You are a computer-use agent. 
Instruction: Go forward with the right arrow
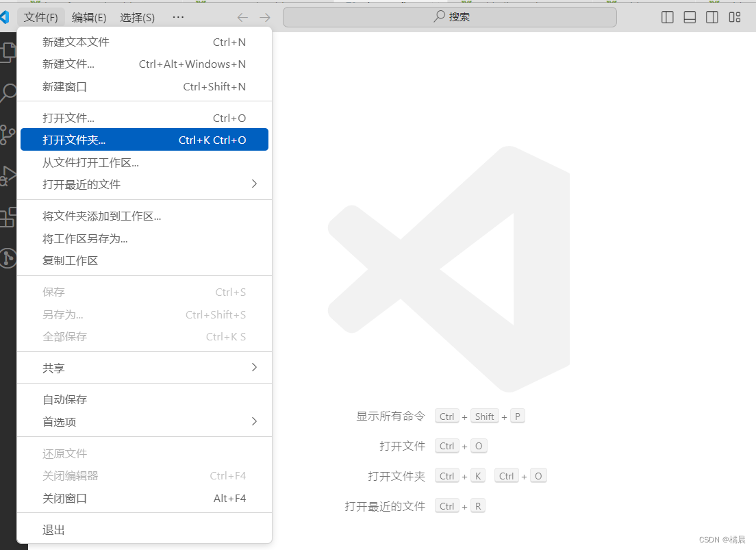tap(265, 17)
